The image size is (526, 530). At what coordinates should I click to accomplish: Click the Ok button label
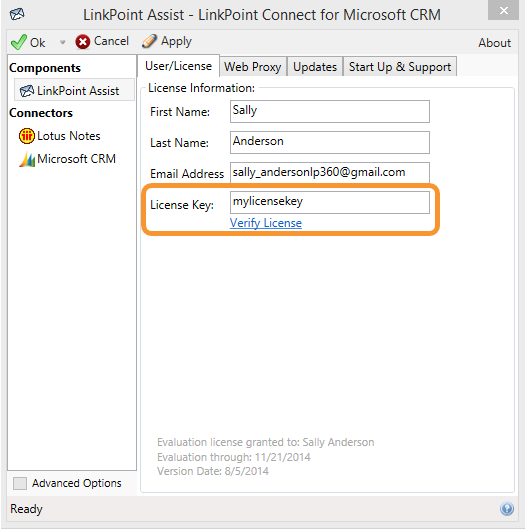click(x=38, y=43)
